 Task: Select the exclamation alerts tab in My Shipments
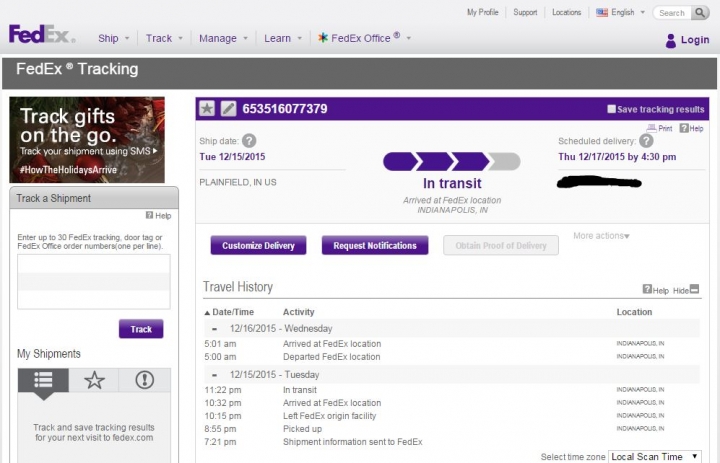145,380
